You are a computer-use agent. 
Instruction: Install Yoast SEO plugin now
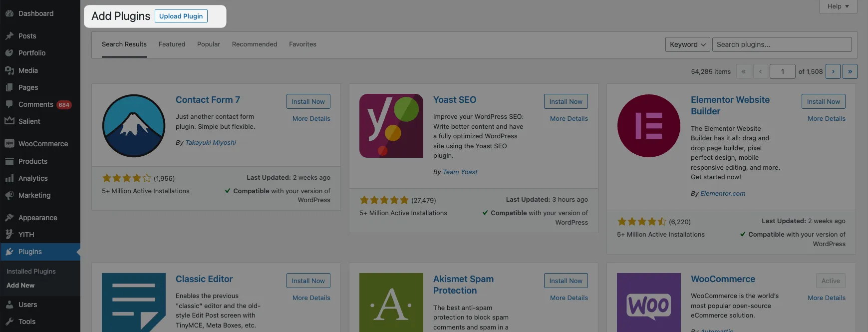pyautogui.click(x=566, y=101)
